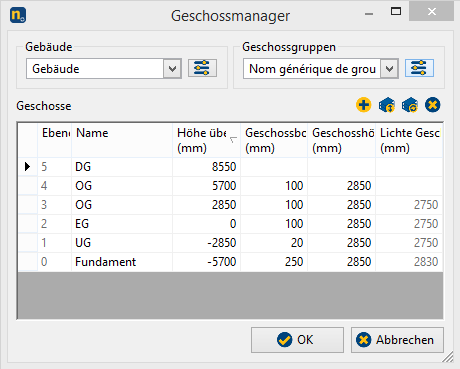
Task: Expand the Geschossgruppen dropdown arrow
Action: point(389,69)
